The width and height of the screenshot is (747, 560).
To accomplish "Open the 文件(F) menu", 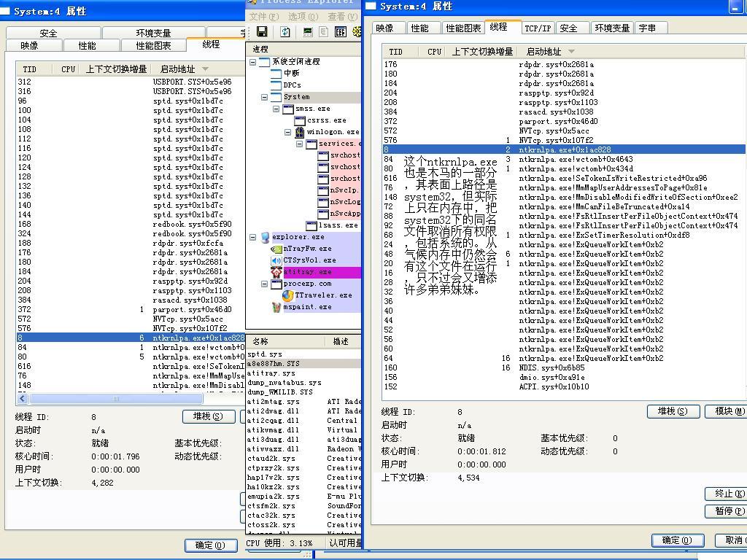I will tap(264, 17).
